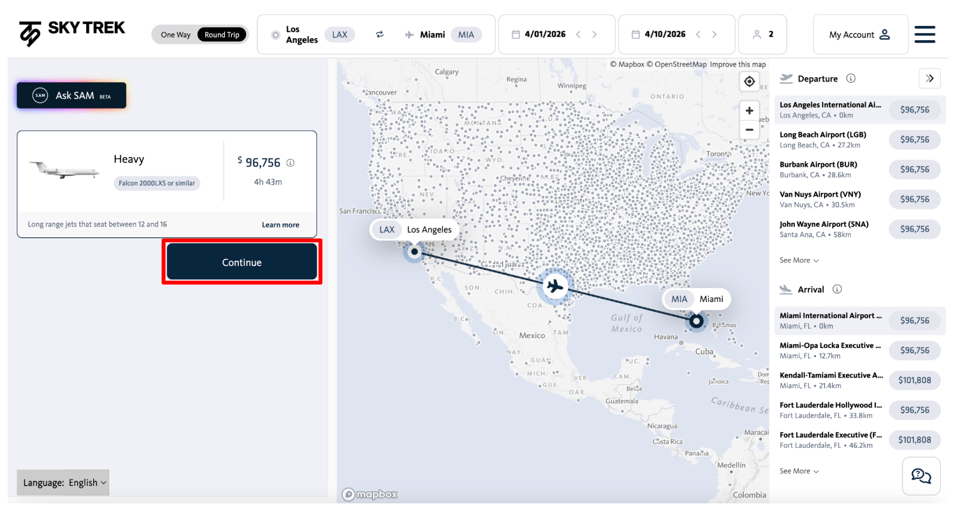Expand See More departure airports
Screen dimensions: 960x506
(799, 260)
